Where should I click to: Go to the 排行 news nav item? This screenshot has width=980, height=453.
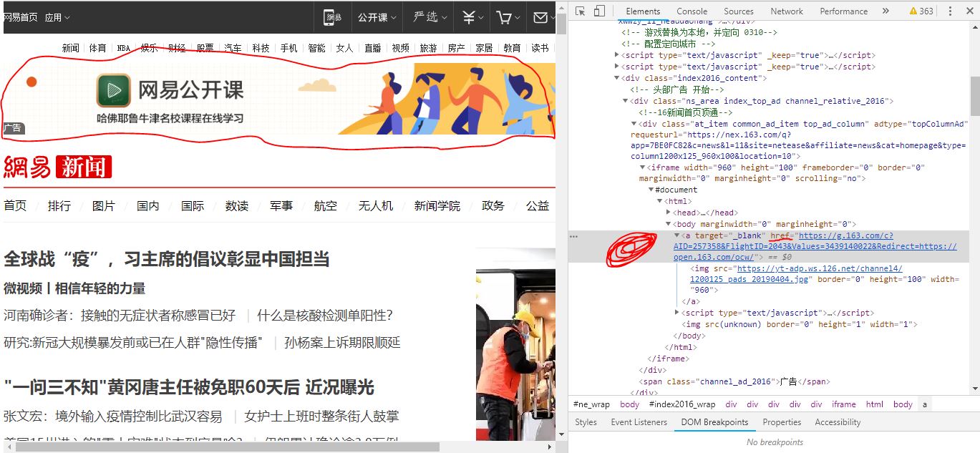(x=59, y=205)
